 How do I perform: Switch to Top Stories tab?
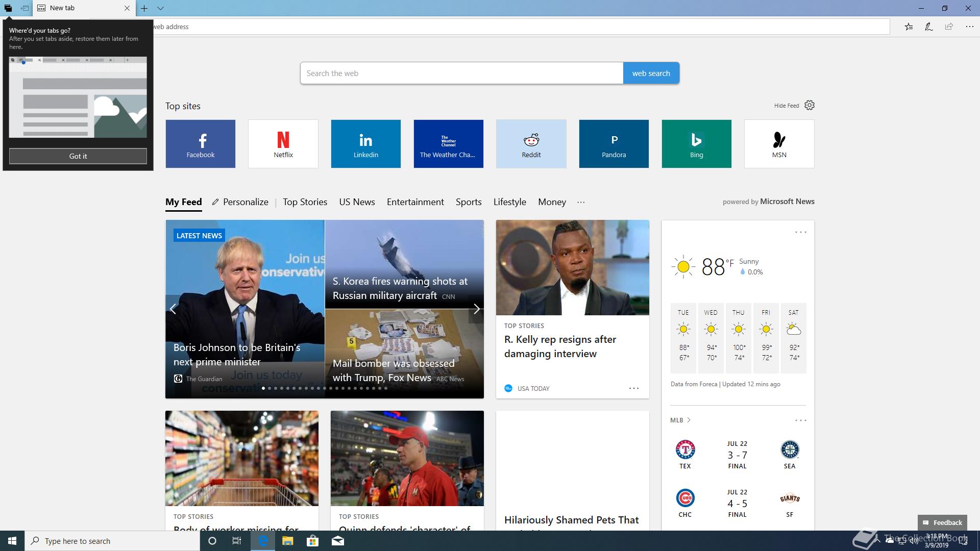click(305, 202)
